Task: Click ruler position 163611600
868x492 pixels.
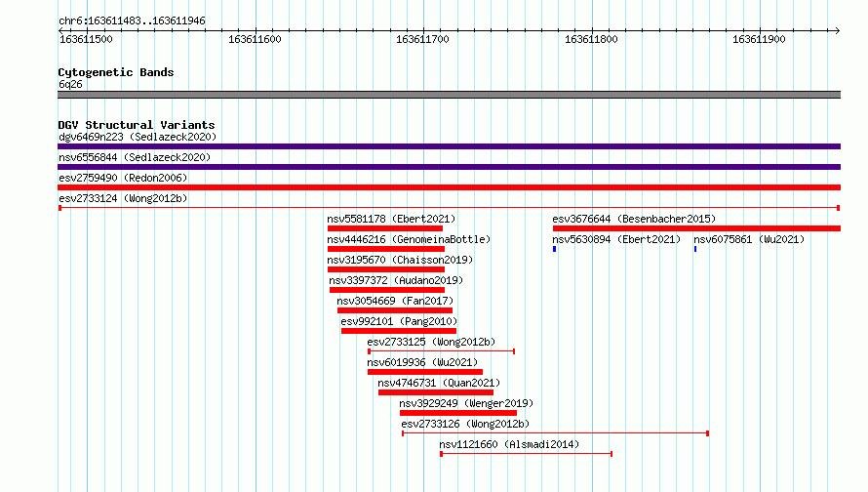Action: 255,39
